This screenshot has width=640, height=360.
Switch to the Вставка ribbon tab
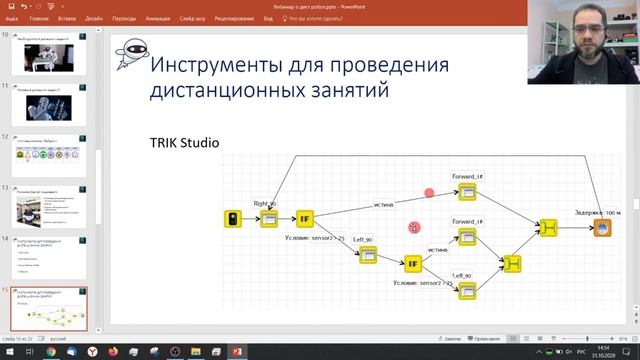coord(67,19)
